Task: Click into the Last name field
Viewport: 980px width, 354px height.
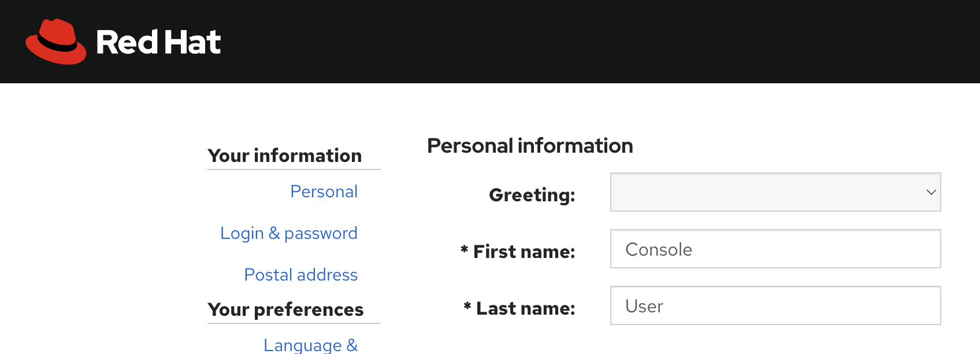Action: [x=775, y=306]
